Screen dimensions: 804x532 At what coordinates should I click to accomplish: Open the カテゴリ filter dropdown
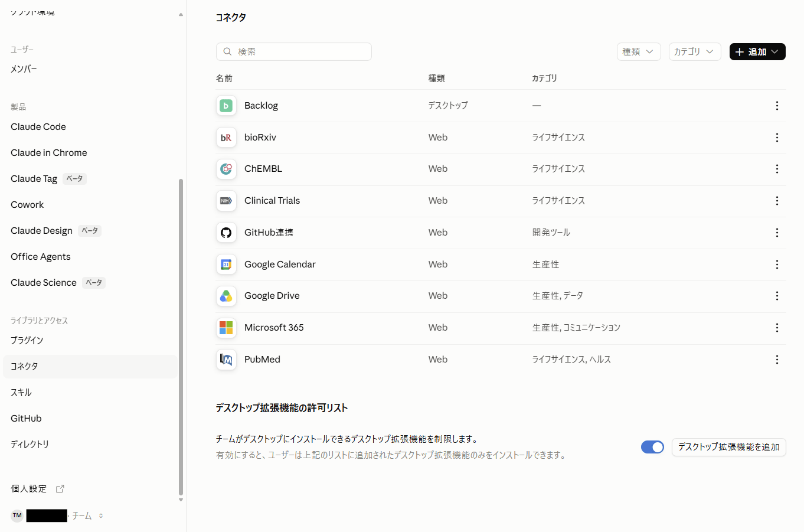point(695,52)
